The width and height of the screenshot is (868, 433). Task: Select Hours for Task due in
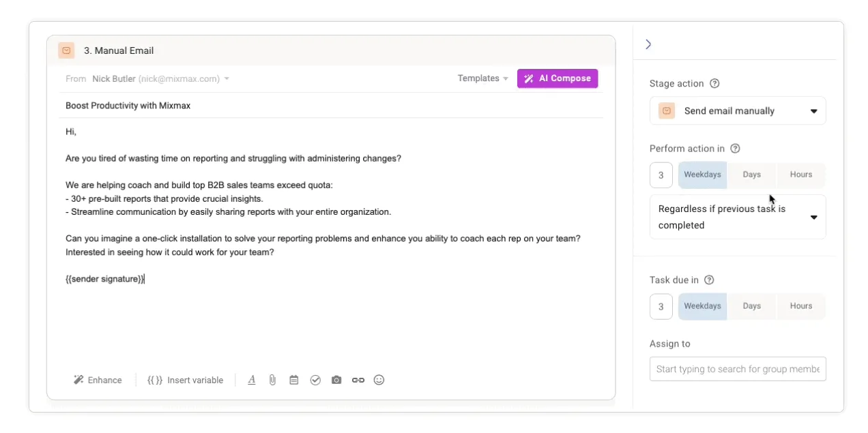(x=801, y=306)
